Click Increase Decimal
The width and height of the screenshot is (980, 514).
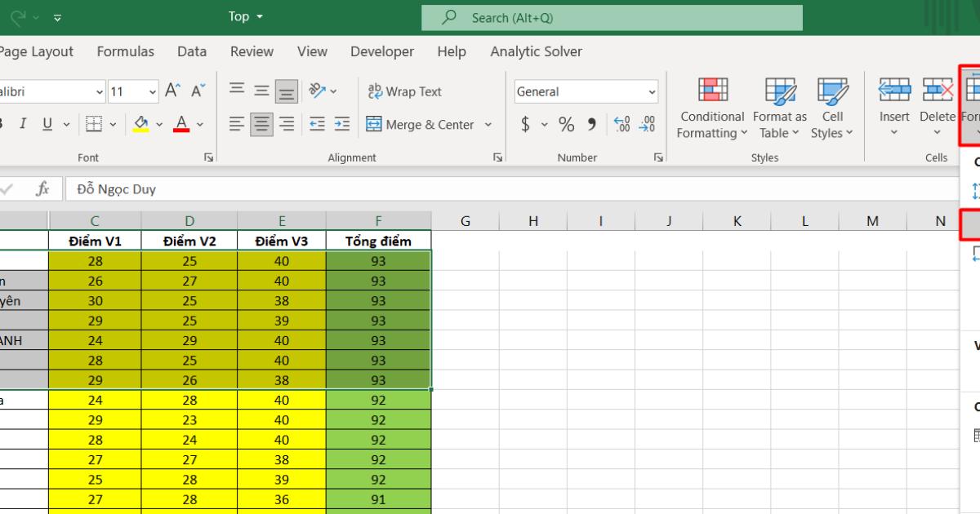click(x=621, y=125)
